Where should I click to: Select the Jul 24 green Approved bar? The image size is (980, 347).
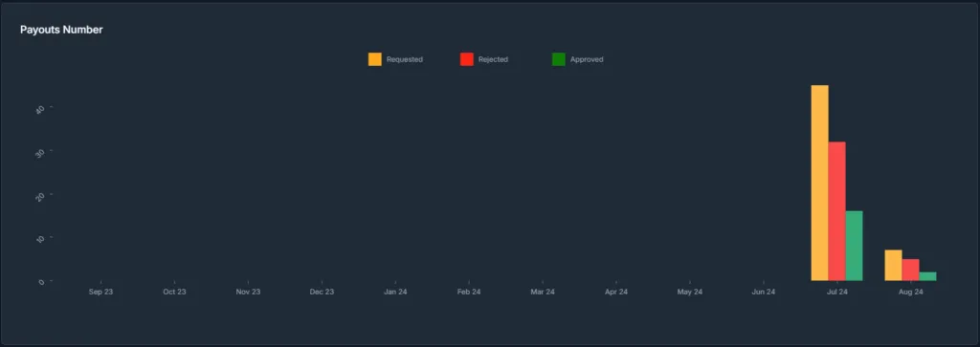pos(854,246)
